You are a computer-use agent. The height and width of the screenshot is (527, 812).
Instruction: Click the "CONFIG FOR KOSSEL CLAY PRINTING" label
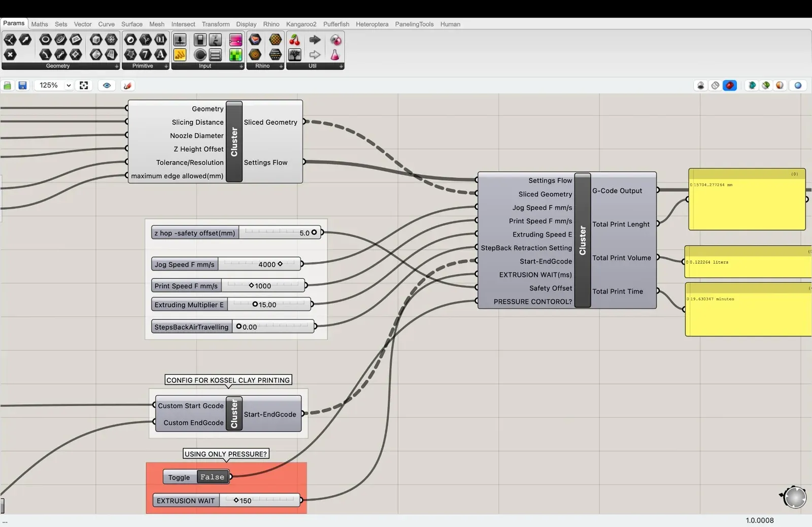click(x=228, y=380)
